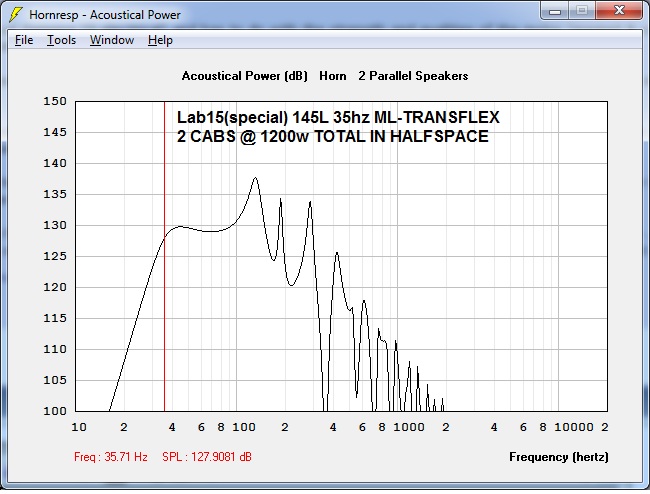This screenshot has height=494, width=650.
Task: Click the 10000 Hz x-axis label
Action: (x=574, y=427)
